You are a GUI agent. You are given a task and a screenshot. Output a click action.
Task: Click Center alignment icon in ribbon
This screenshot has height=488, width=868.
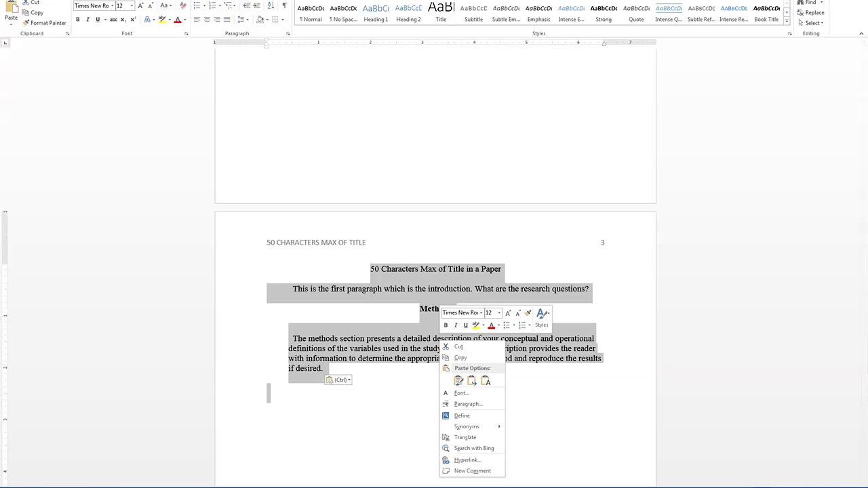click(207, 20)
